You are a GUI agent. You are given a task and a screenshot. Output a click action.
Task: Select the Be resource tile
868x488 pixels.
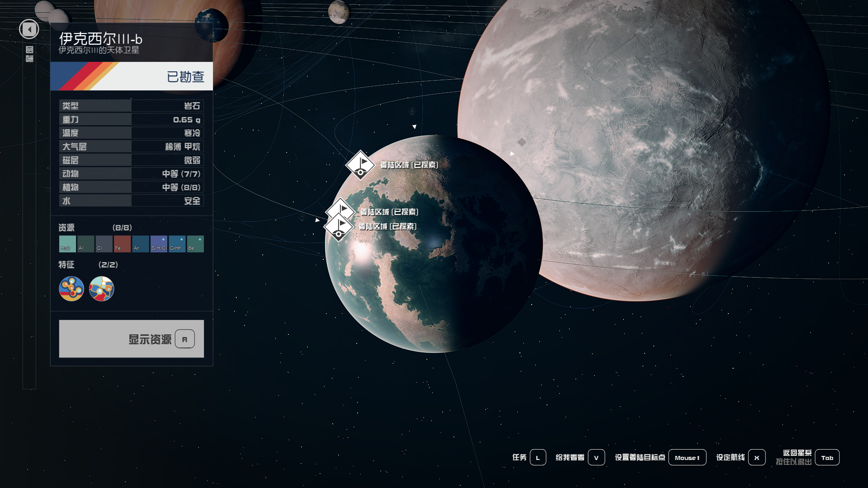tap(195, 244)
